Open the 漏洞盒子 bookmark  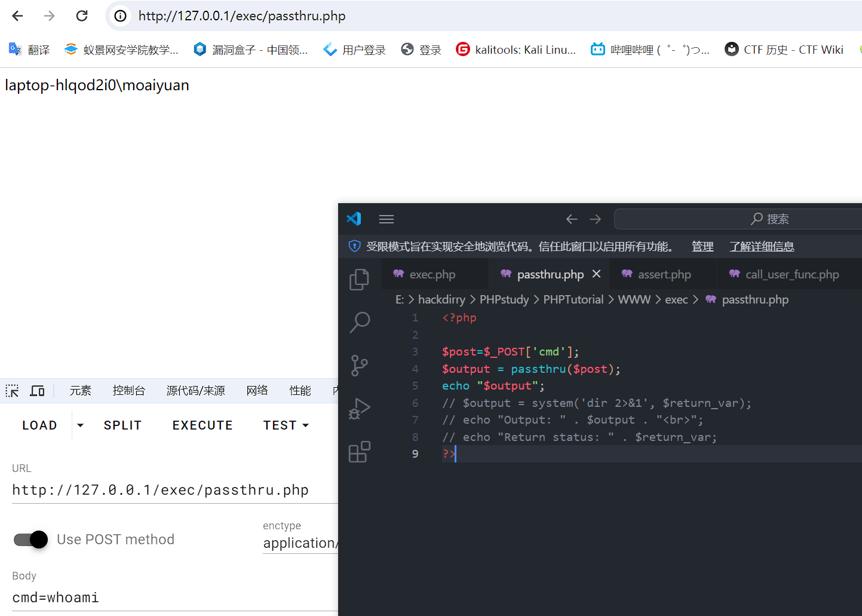point(251,50)
